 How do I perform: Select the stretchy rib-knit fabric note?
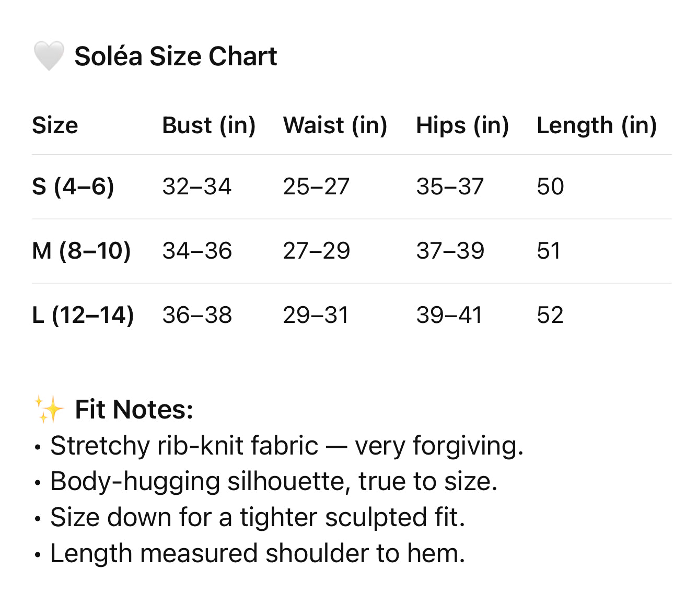click(x=286, y=446)
